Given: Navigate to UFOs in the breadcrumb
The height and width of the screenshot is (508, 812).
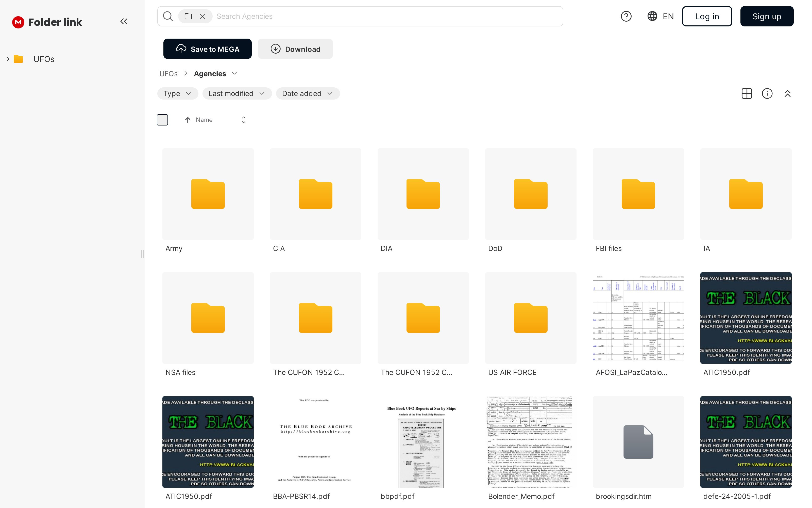Looking at the screenshot, I should point(168,74).
